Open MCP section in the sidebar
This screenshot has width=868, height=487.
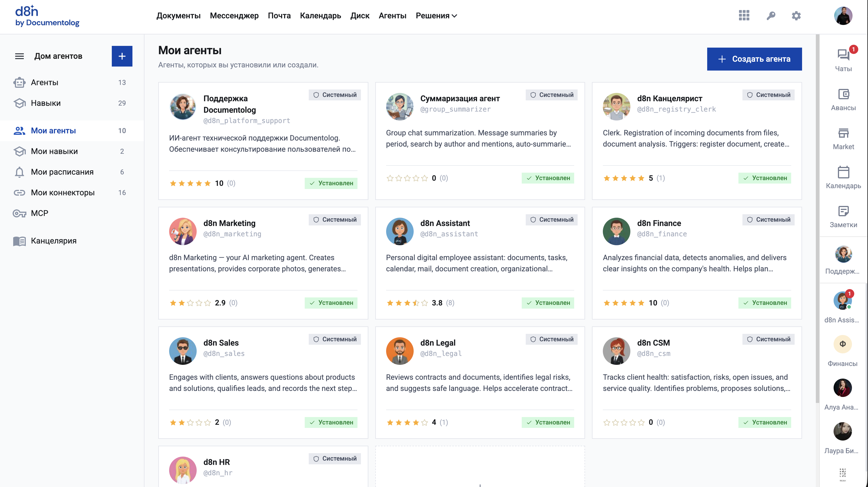coord(72,213)
